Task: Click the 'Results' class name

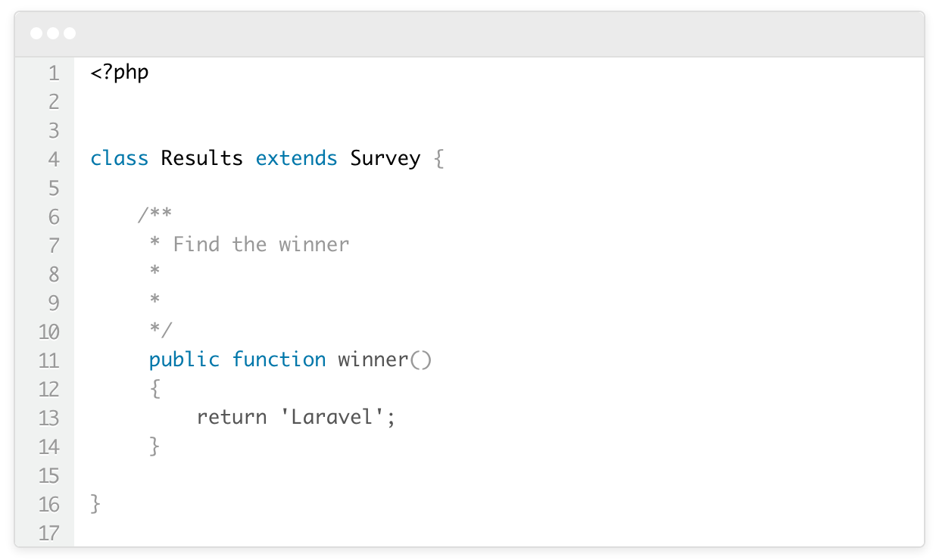Action: tap(202, 158)
